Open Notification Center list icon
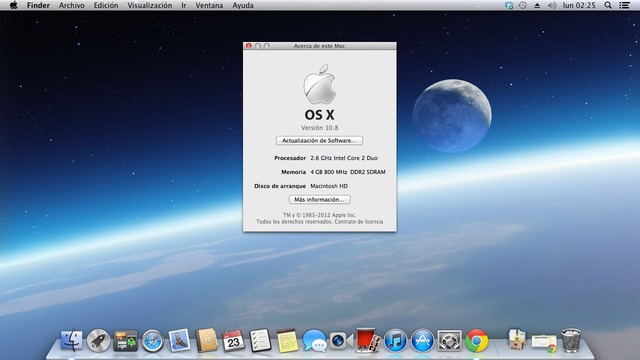640x360 pixels. pos(624,5)
